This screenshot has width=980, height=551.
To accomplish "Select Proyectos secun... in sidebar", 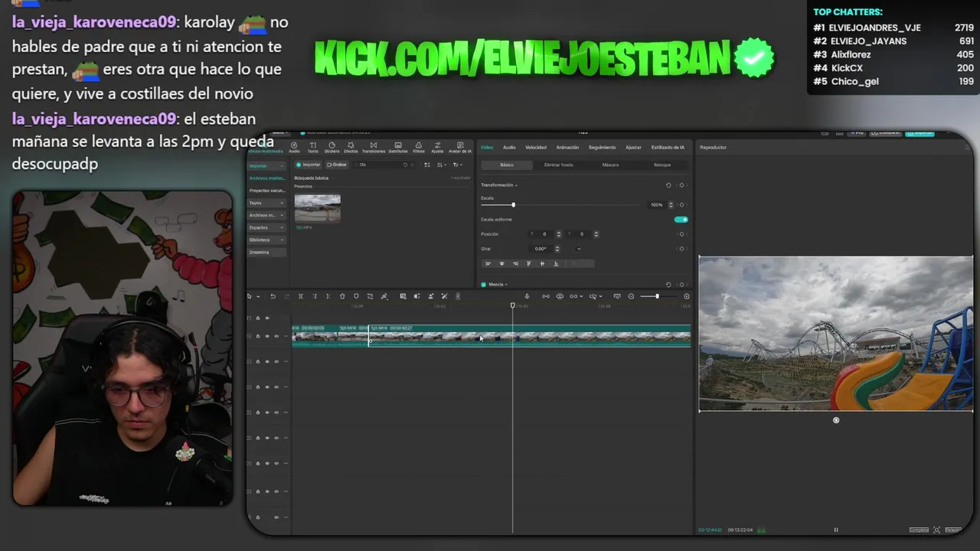I will pos(266,191).
